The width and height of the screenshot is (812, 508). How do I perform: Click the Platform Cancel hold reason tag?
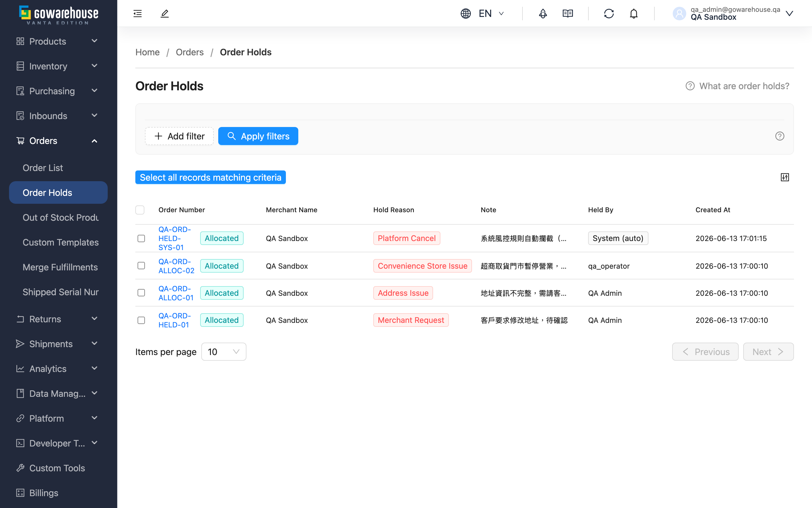(407, 238)
